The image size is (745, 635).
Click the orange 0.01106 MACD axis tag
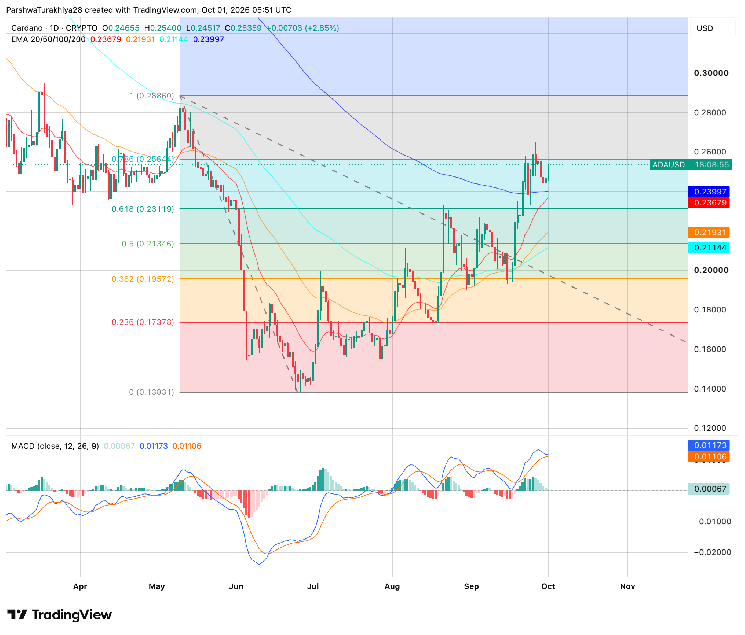[x=709, y=457]
